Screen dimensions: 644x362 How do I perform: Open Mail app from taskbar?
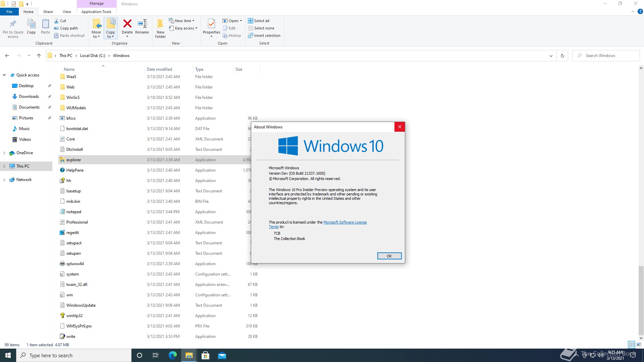click(222, 355)
